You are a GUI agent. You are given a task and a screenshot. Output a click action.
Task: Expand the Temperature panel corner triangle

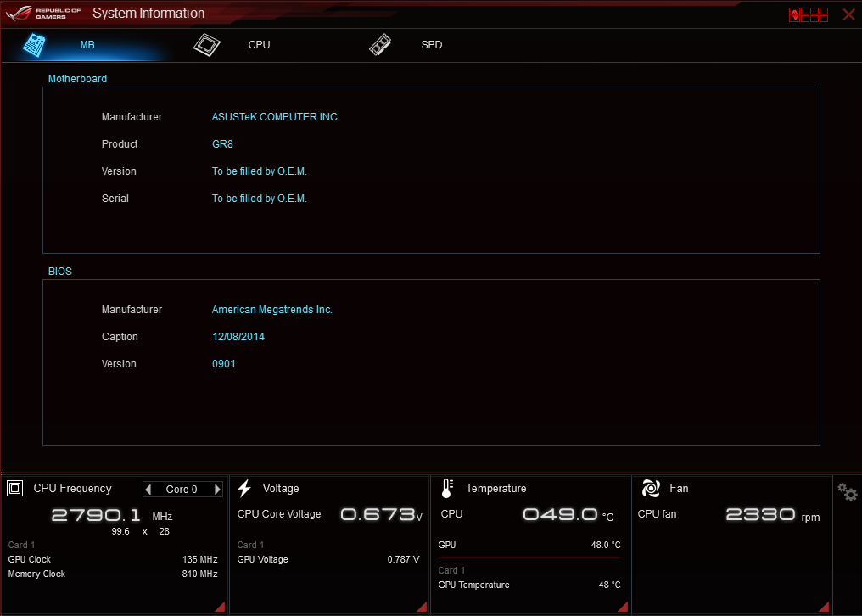pos(624,607)
